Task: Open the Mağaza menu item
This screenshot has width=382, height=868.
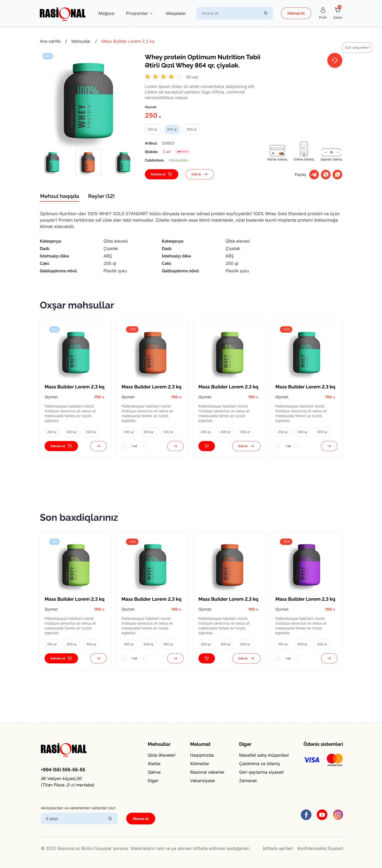Action: (106, 13)
